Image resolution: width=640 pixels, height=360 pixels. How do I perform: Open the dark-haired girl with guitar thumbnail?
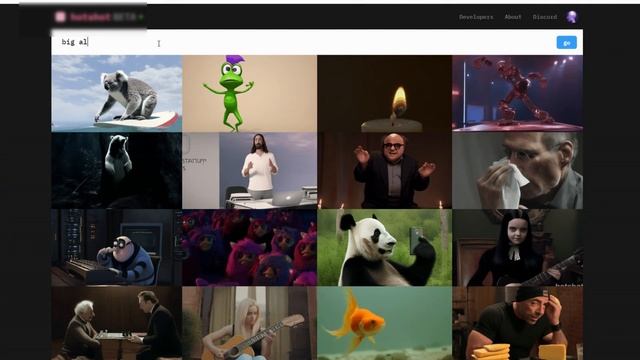[518, 247]
